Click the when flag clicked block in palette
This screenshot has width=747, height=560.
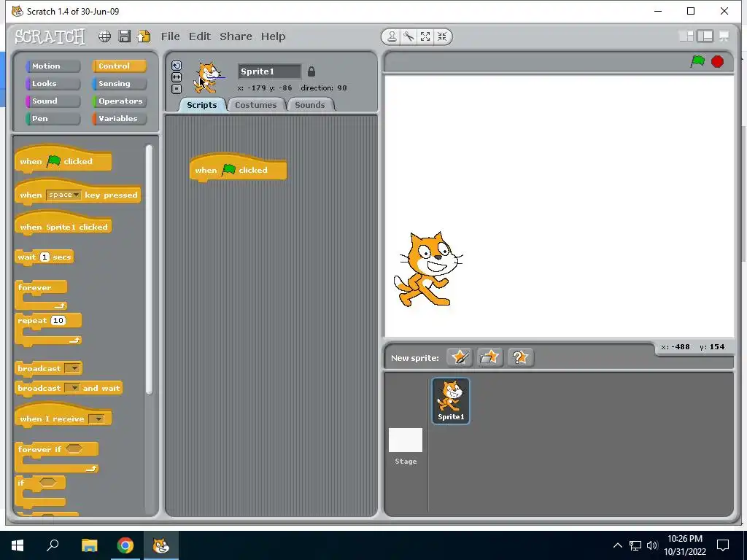63,160
